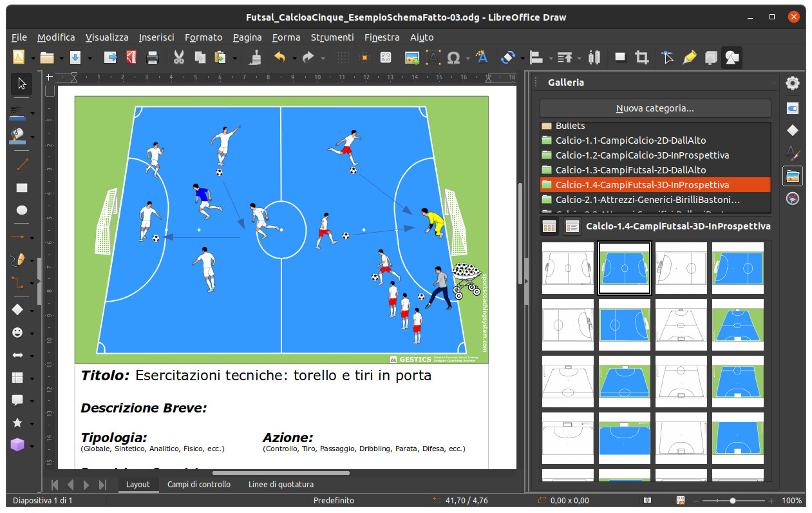Click the Draw Functions shapes icon

click(x=732, y=58)
